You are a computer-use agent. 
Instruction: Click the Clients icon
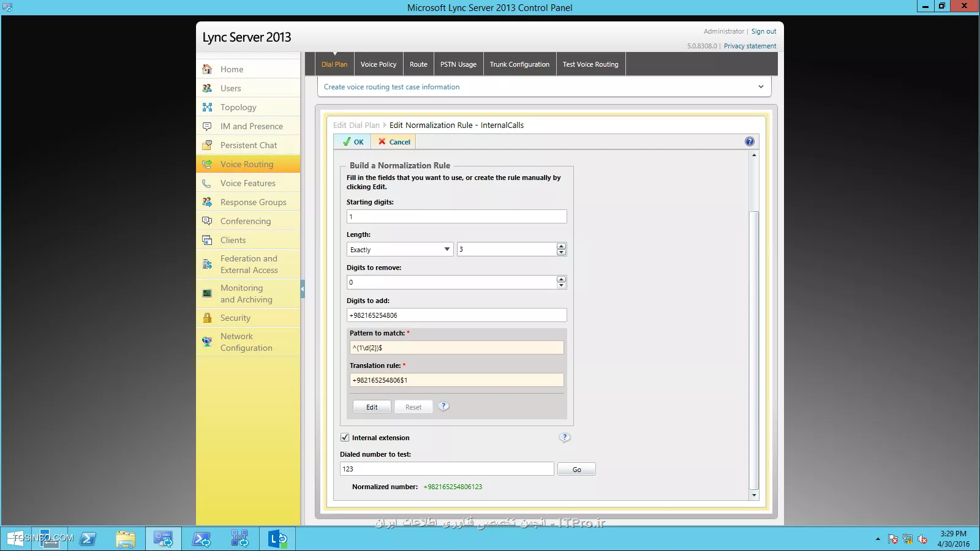pyautogui.click(x=207, y=240)
